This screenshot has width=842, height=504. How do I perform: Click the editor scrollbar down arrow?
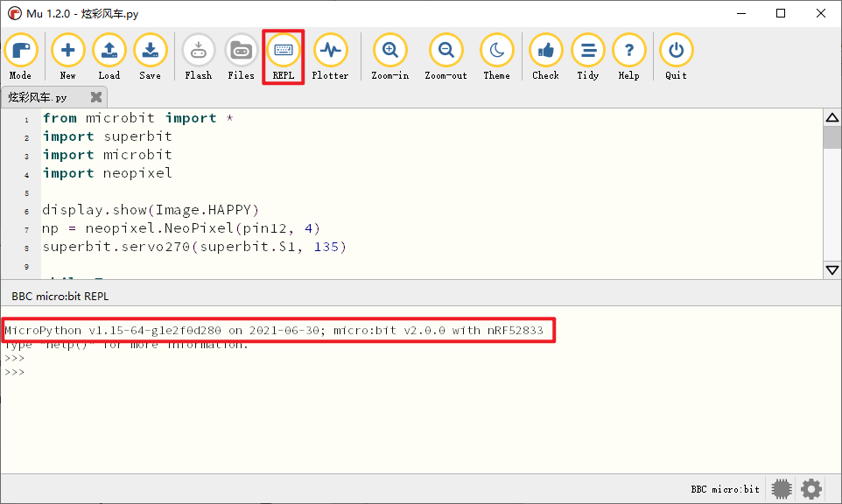pyautogui.click(x=832, y=270)
